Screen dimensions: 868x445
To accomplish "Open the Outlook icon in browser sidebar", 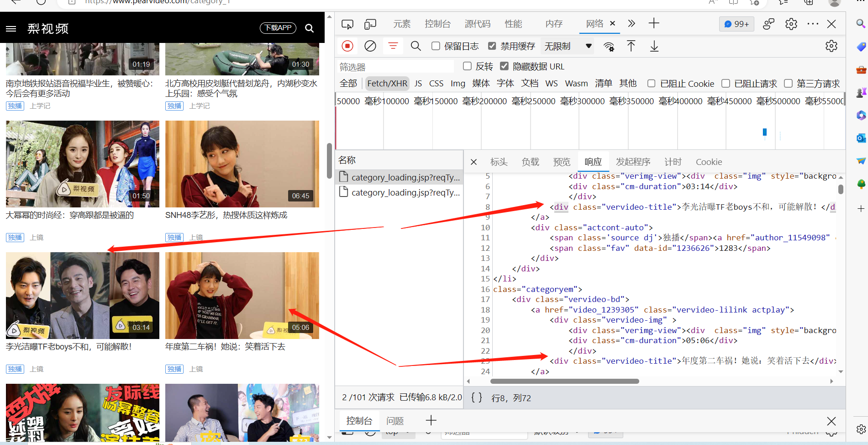I will pos(861,138).
